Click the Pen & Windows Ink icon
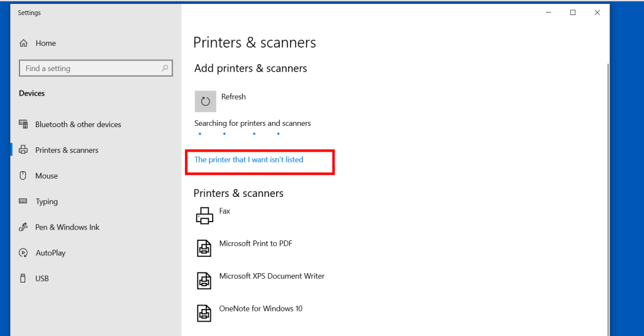 coord(23,227)
